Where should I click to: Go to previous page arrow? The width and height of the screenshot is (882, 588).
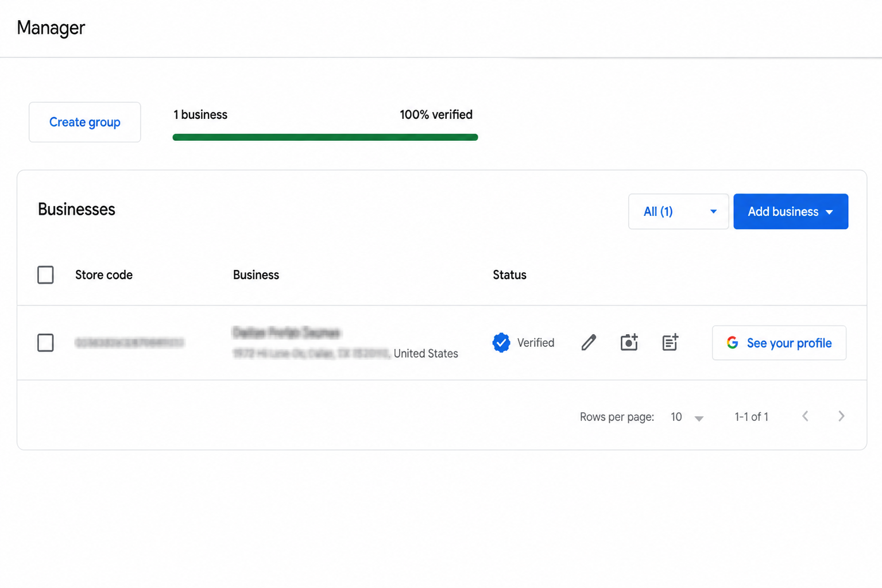click(806, 416)
